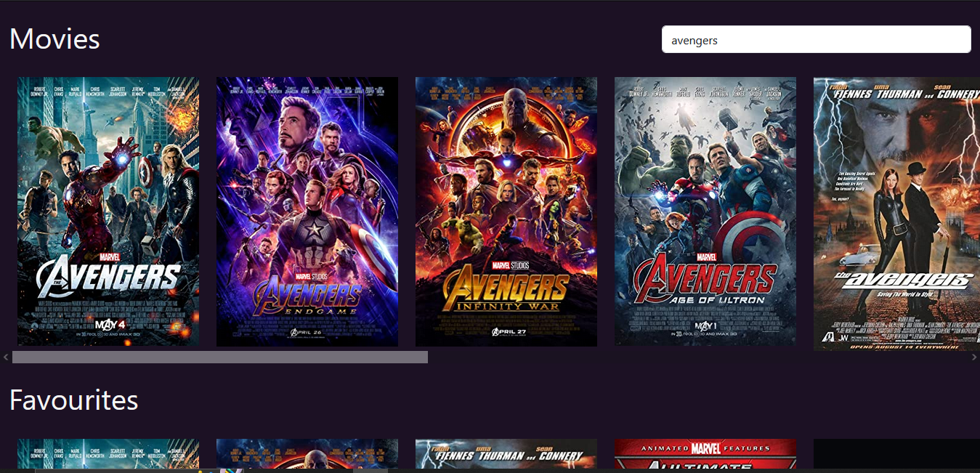Select the Avengers: Endgame poster
The width and height of the screenshot is (980, 473).
click(x=307, y=211)
